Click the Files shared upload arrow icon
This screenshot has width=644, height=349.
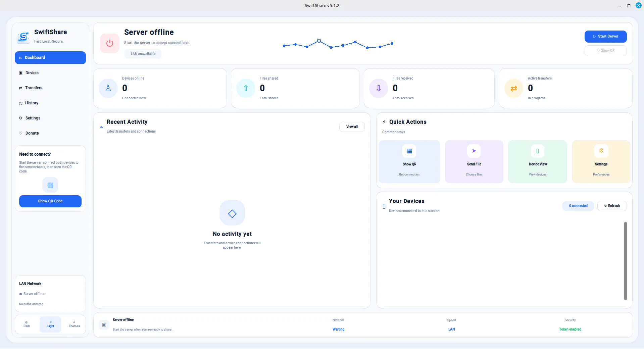click(x=246, y=88)
